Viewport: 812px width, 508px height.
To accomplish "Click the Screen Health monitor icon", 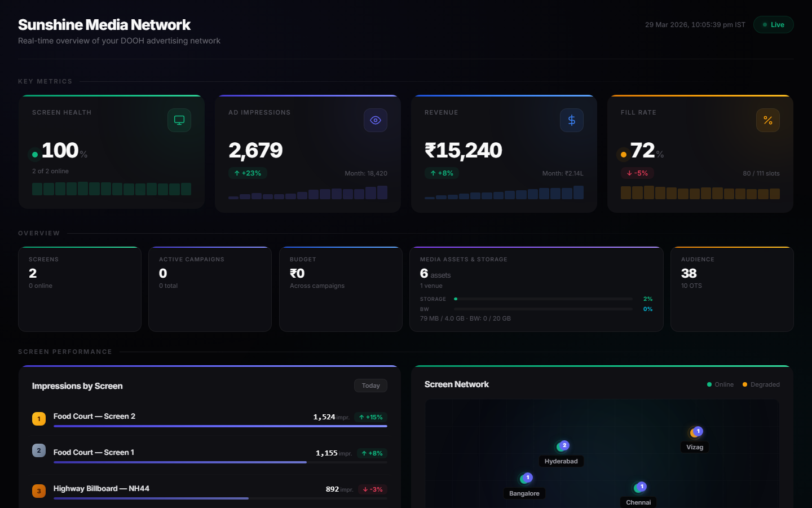I will (179, 120).
